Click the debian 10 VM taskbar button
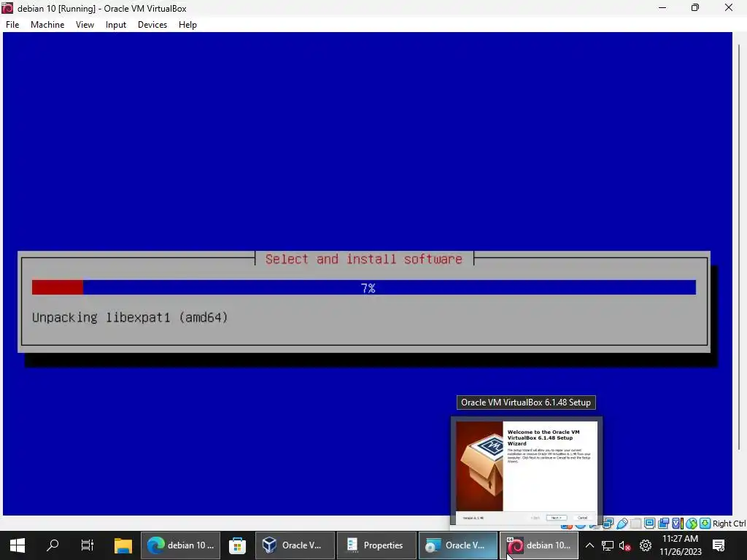Viewport: 747px width, 560px height. click(539, 545)
